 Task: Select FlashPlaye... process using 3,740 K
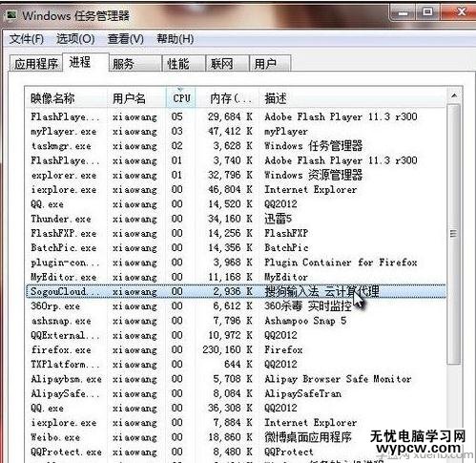[236, 160]
